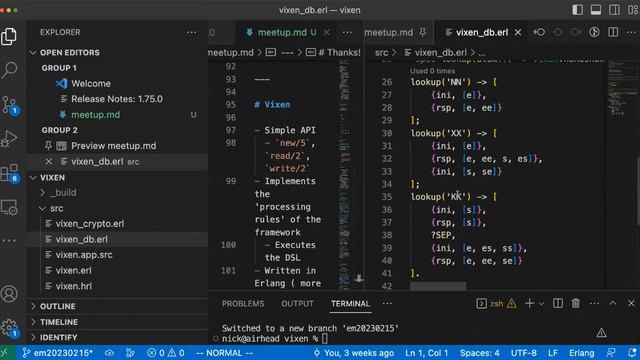Switch to the Preview meetup.md tab
Viewport: 640px width, 360px height.
(389, 32)
